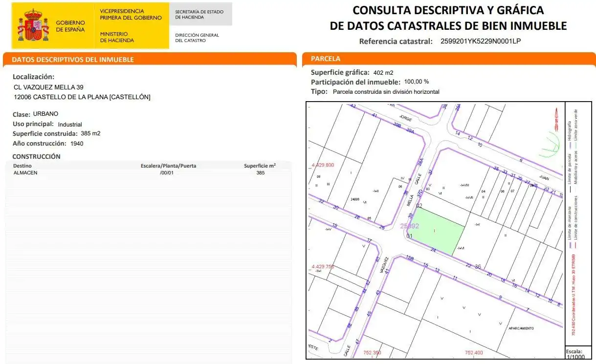Select '12006 CASTELLO DE LA PLANA [CASTELLÓN]' line
This screenshot has width=596, height=364.
pyautogui.click(x=82, y=97)
